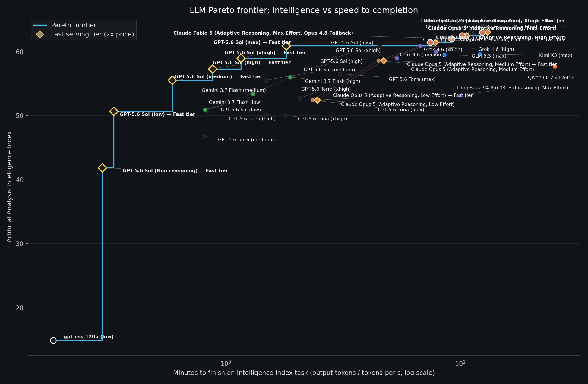Click the 'GPT-5.6 Terra (xhigh)' label
The height and width of the screenshot is (384, 588).
pyautogui.click(x=326, y=89)
